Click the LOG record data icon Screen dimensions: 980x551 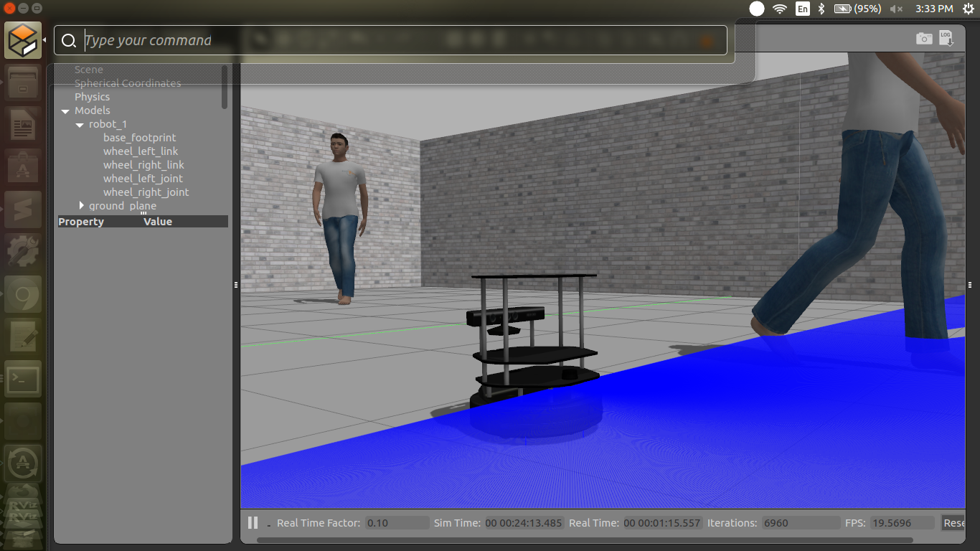click(946, 39)
